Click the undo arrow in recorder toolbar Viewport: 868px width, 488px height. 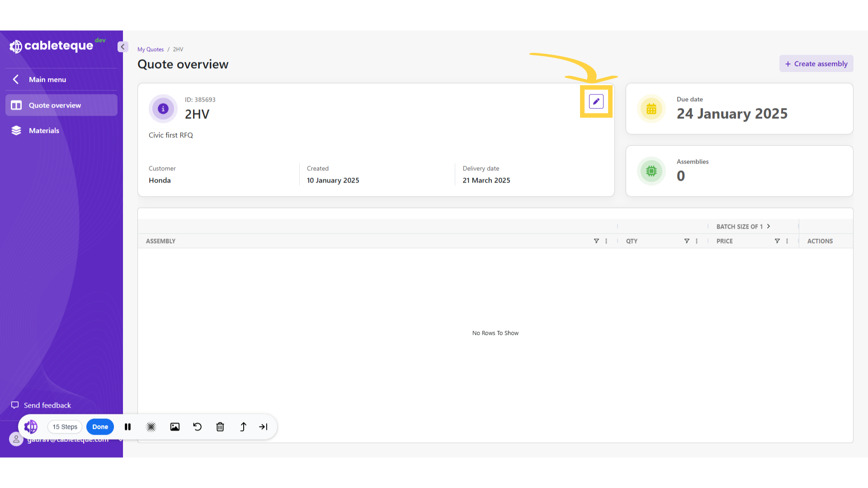tap(198, 427)
